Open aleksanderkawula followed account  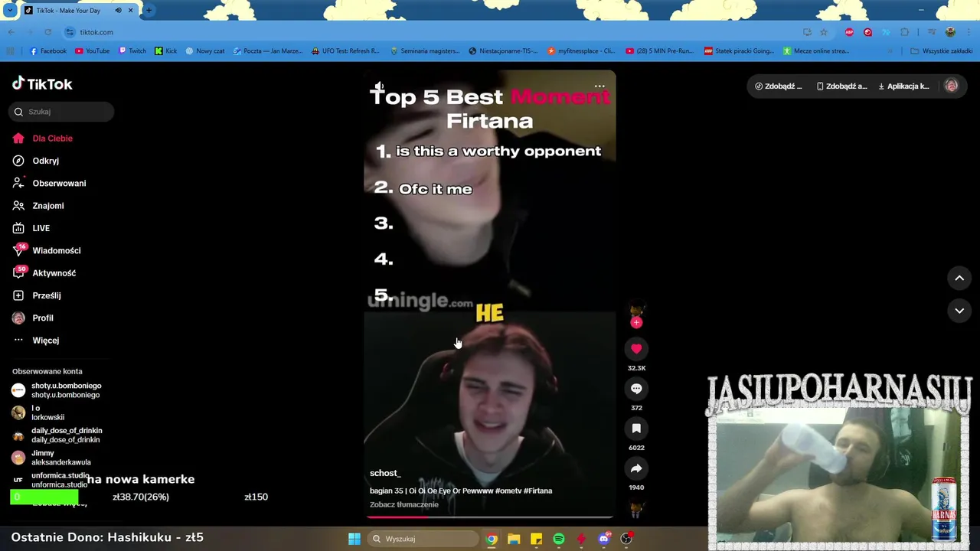point(51,458)
